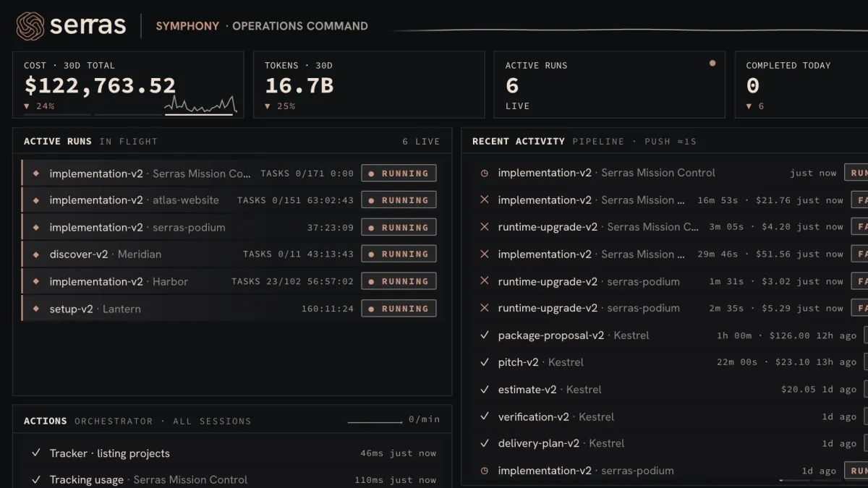Click the checkmark icon beside package-proposal-v2
868x488 pixels.
click(x=485, y=335)
